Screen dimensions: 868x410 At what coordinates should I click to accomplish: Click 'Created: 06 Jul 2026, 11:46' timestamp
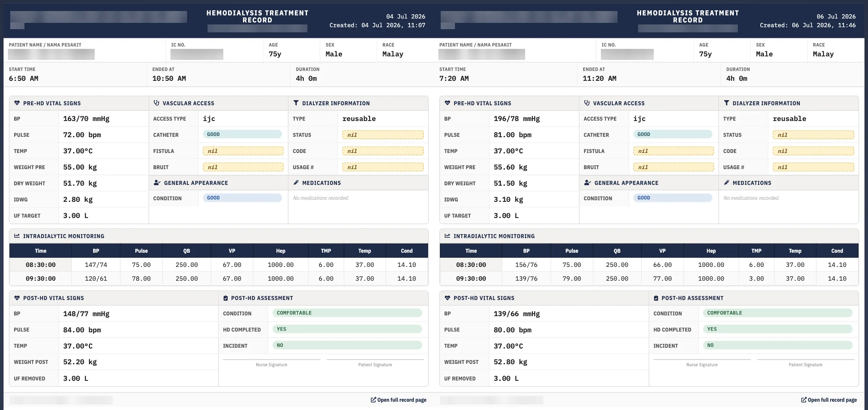[808, 25]
